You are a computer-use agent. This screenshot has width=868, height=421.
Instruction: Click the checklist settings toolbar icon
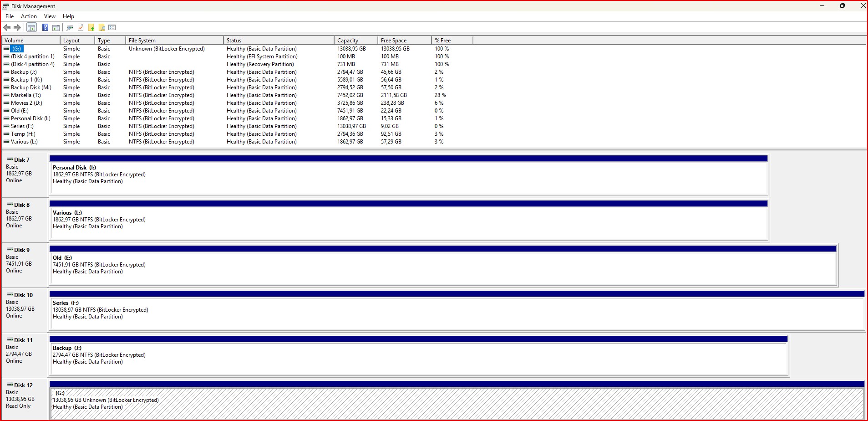tap(112, 28)
